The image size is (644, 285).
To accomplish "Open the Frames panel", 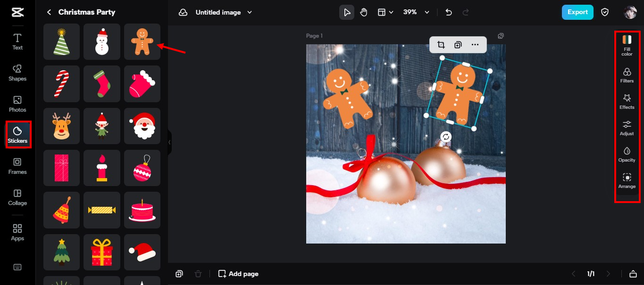I will pyautogui.click(x=18, y=166).
